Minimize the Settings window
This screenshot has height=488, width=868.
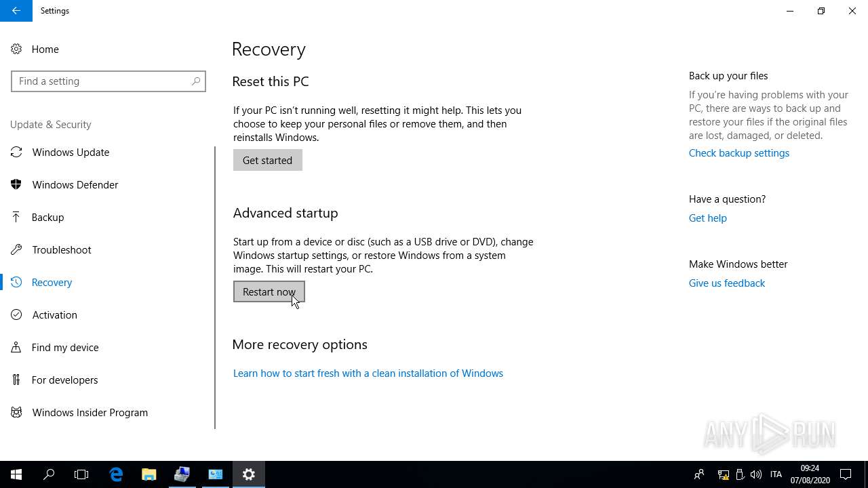click(790, 11)
